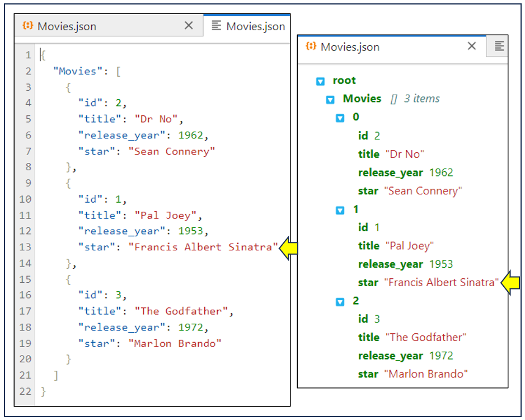The image size is (525, 420).
Task: Click the "Movies" key on line 2
Action: [x=75, y=71]
